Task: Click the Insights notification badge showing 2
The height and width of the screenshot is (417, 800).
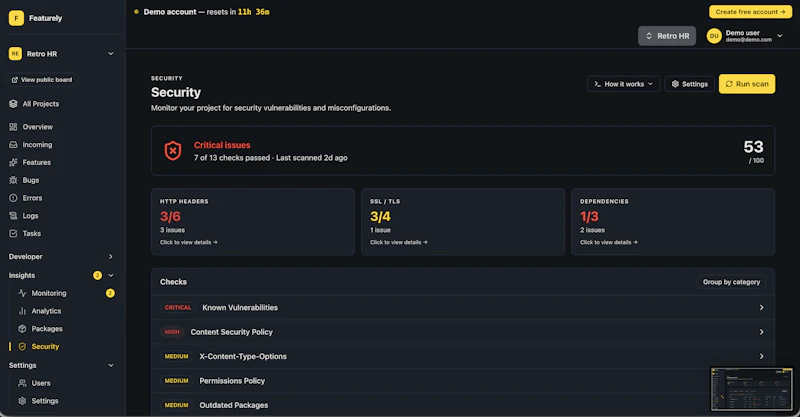Action: click(x=97, y=276)
